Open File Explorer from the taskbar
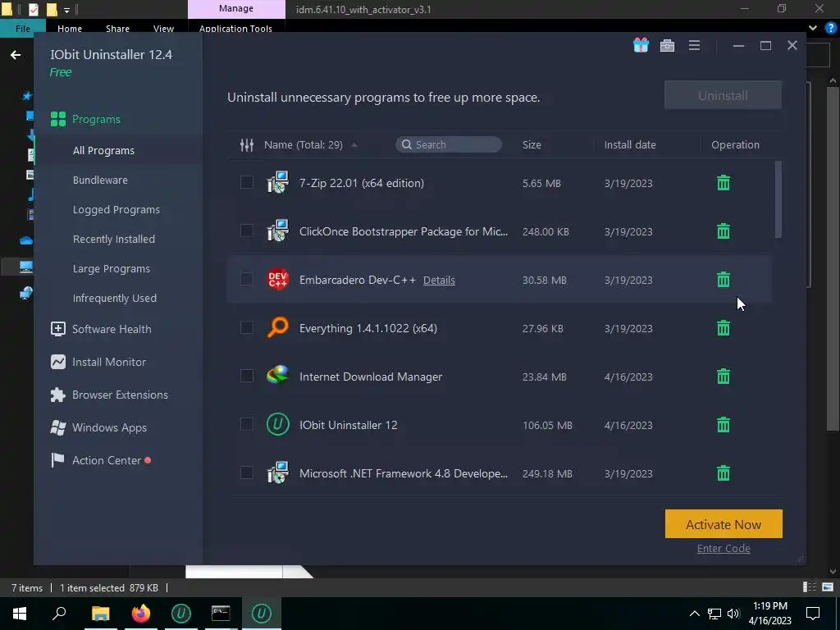 [100, 614]
